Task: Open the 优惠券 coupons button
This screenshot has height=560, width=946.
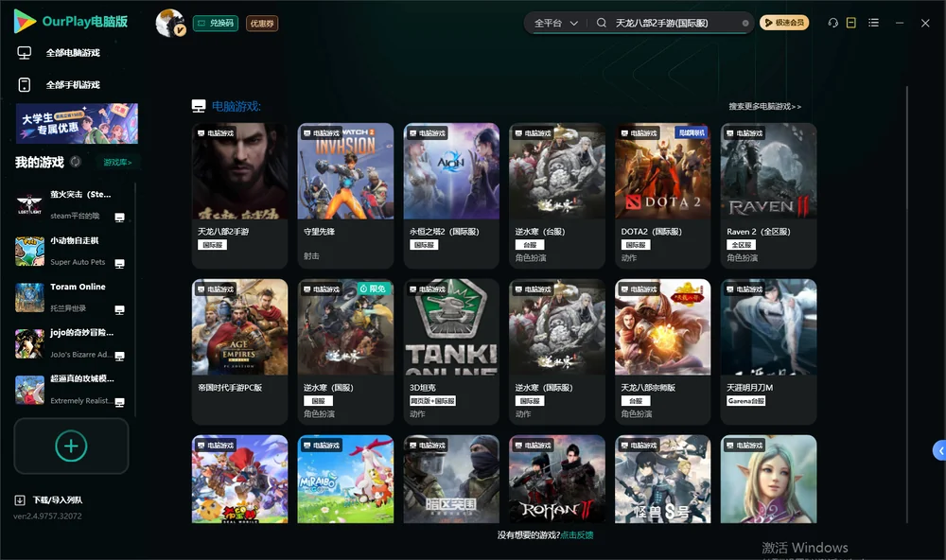Action: [x=262, y=24]
